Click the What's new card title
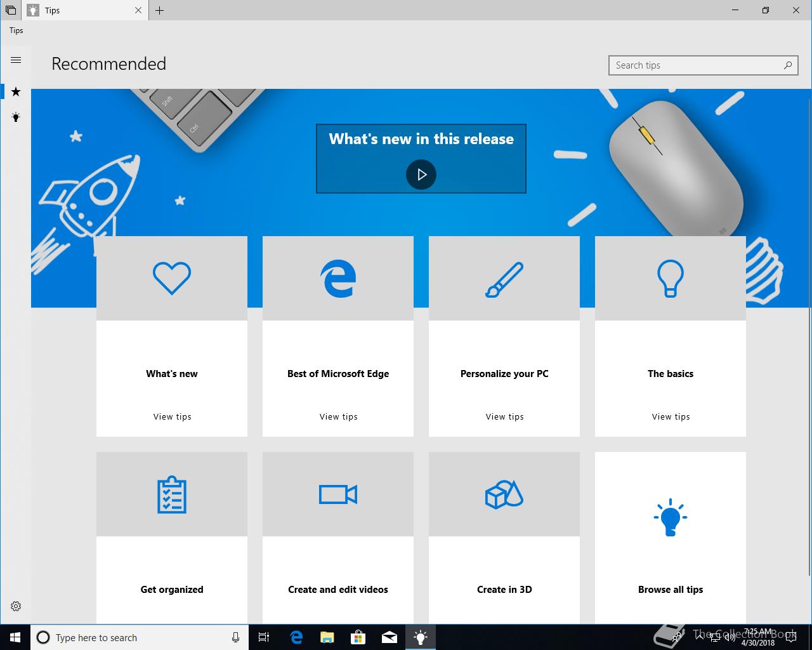The image size is (812, 650). tap(172, 373)
